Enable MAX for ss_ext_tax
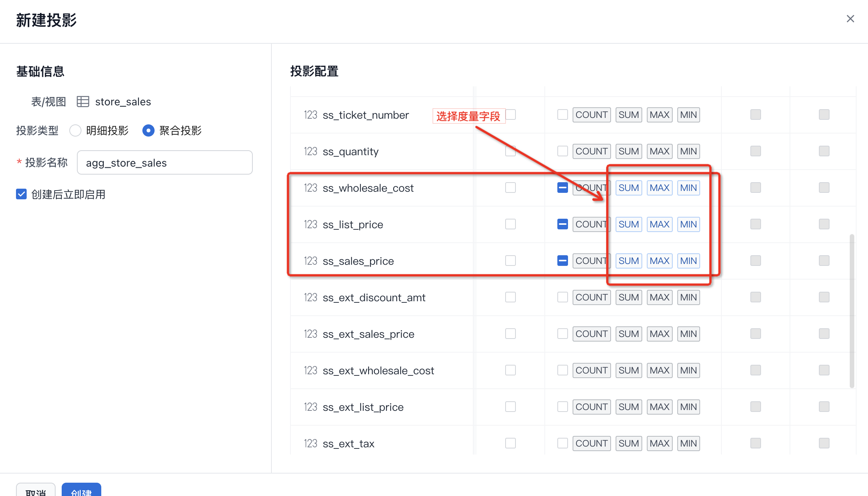 point(659,444)
